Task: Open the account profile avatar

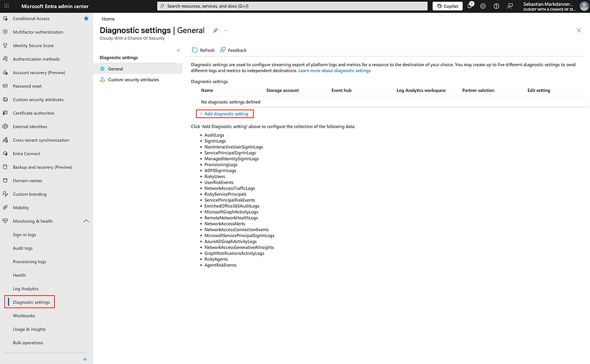Action: tap(584, 6)
